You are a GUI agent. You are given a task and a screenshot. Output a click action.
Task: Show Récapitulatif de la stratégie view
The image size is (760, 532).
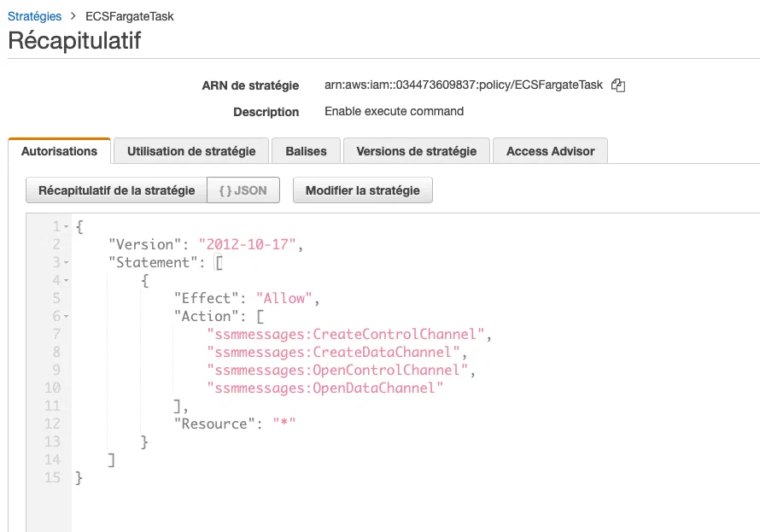[x=116, y=190]
